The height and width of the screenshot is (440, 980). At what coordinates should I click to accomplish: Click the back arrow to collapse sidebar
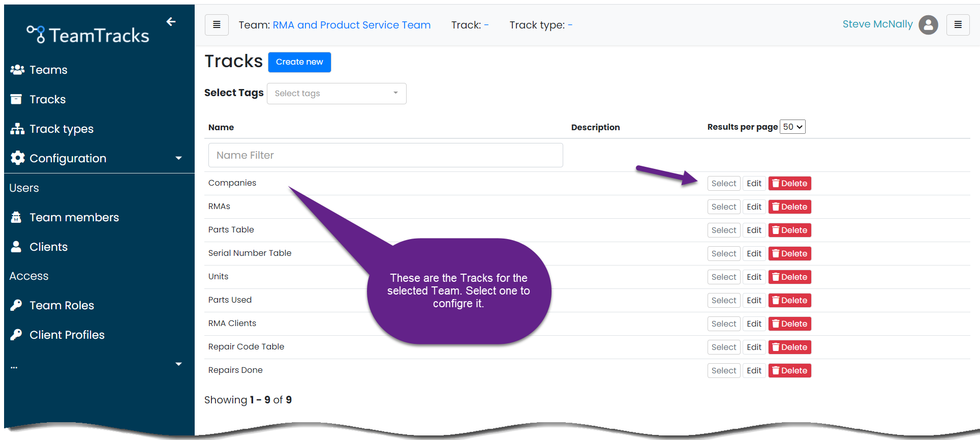(171, 21)
